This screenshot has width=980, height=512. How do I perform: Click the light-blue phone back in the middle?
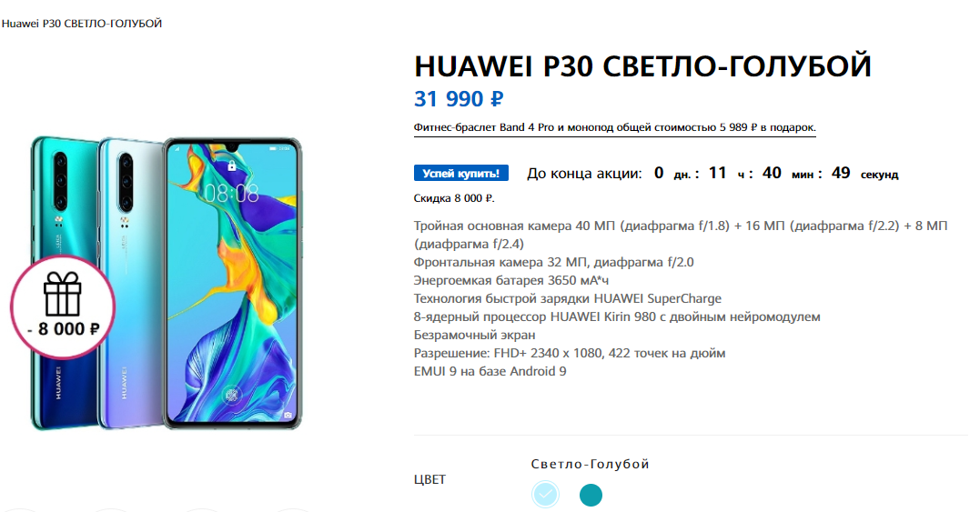coord(130,283)
